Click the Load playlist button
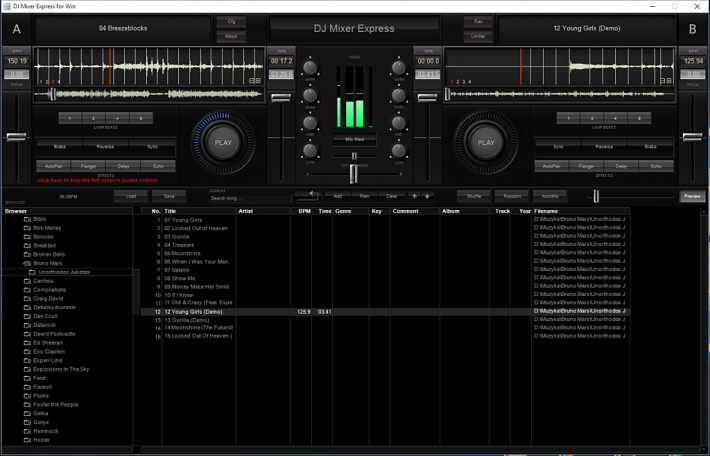 [x=131, y=196]
